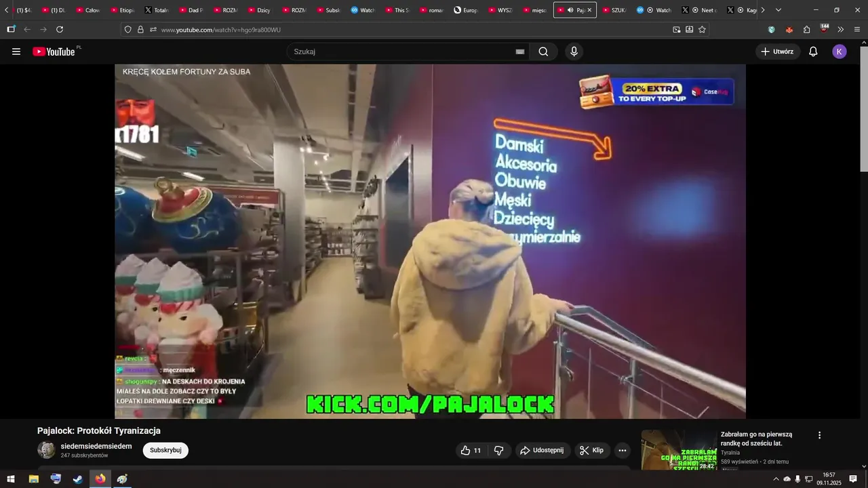Like the video with thumbs up
The height and width of the screenshot is (488, 868).
pyautogui.click(x=471, y=450)
